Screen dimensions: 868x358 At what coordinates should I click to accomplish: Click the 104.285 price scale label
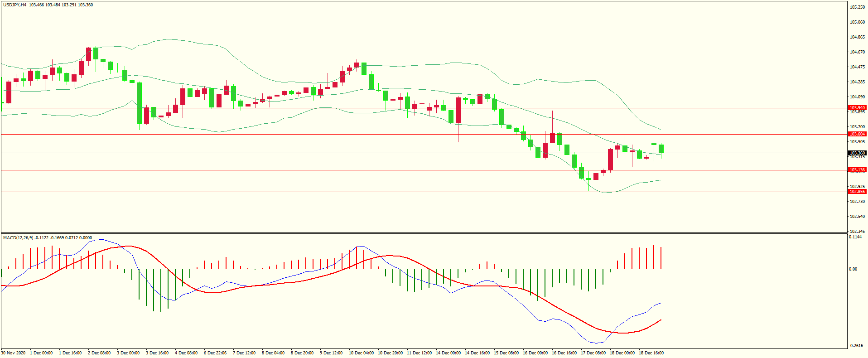coord(857,82)
